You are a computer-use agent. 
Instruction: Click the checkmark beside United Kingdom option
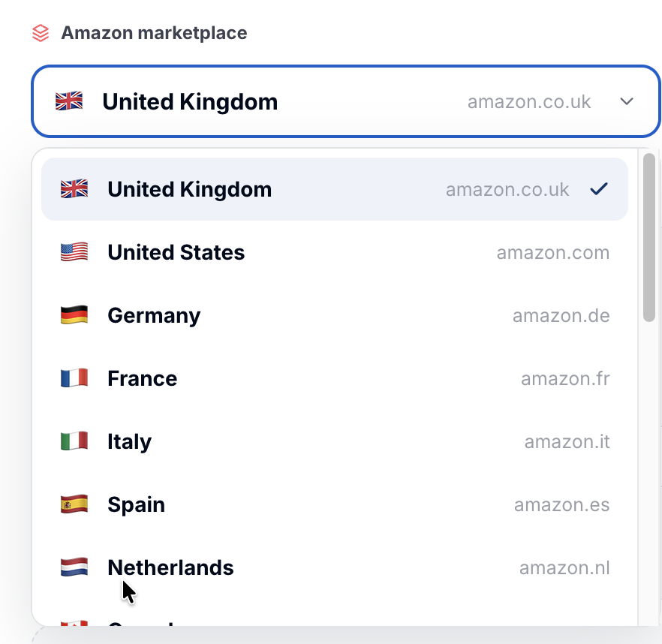pos(599,188)
